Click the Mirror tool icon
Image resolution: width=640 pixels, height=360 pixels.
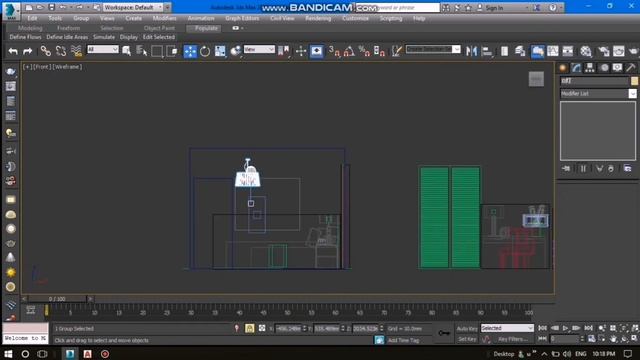(x=471, y=51)
